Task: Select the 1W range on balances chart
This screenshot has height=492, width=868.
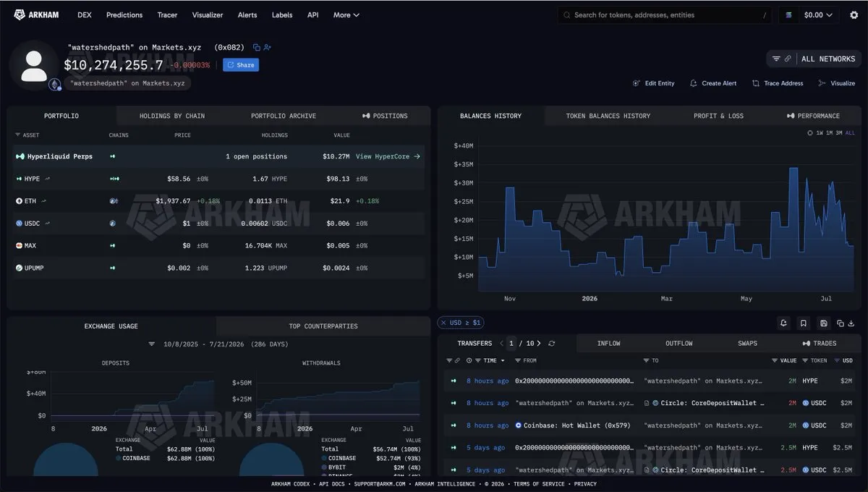Action: 820,133
